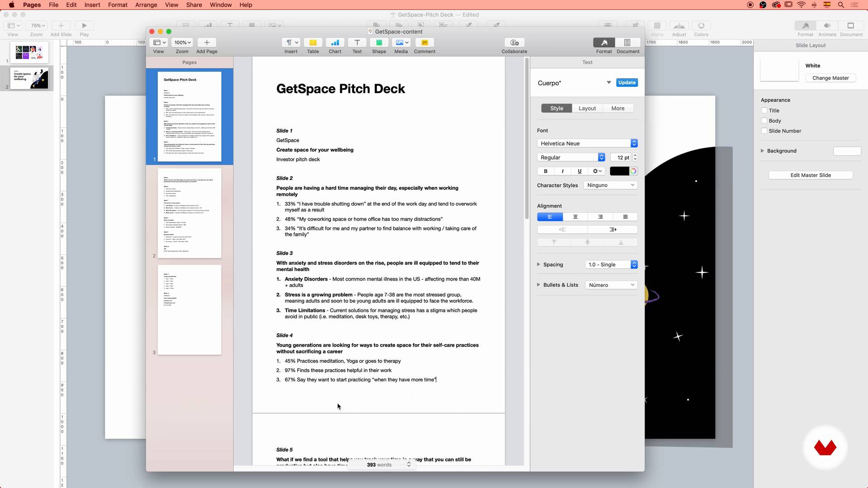This screenshot has height=488, width=868.
Task: Enable the Slide Number checkbox
Action: [764, 131]
